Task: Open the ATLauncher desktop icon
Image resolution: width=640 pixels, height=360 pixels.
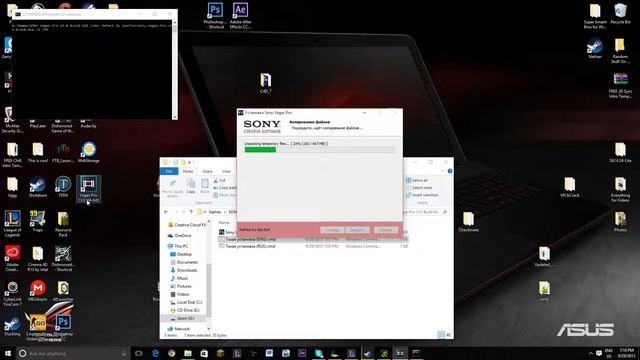Action: pyautogui.click(x=63, y=291)
